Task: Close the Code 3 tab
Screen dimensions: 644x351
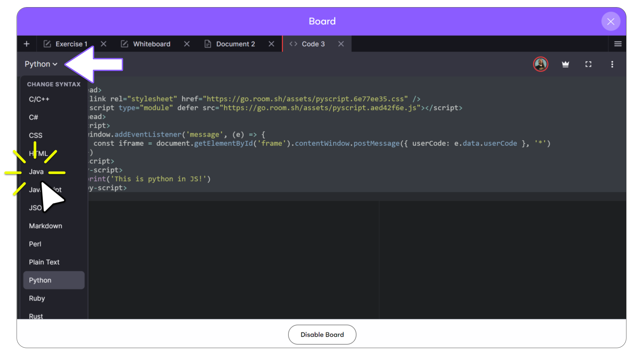Action: pyautogui.click(x=341, y=44)
